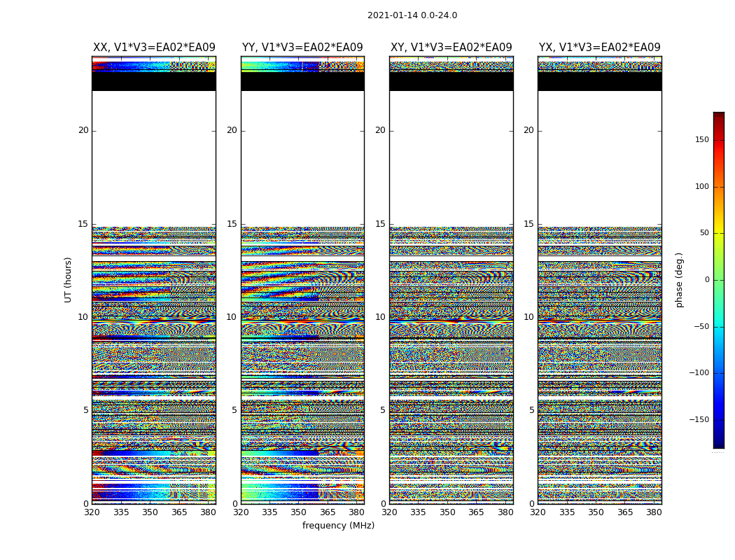Click the YX, V1*V3=EA02*EA09 panel title
The width and height of the screenshot is (735, 560).
[x=599, y=48]
